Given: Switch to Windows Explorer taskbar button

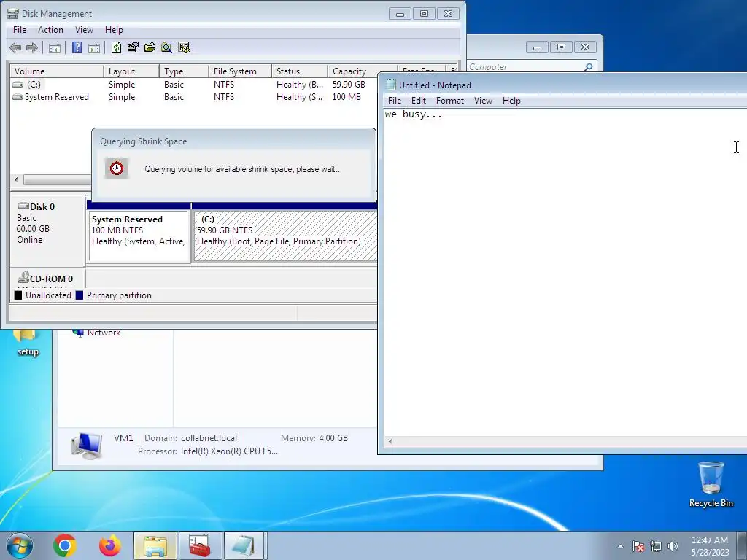Looking at the screenshot, I should click(x=155, y=545).
